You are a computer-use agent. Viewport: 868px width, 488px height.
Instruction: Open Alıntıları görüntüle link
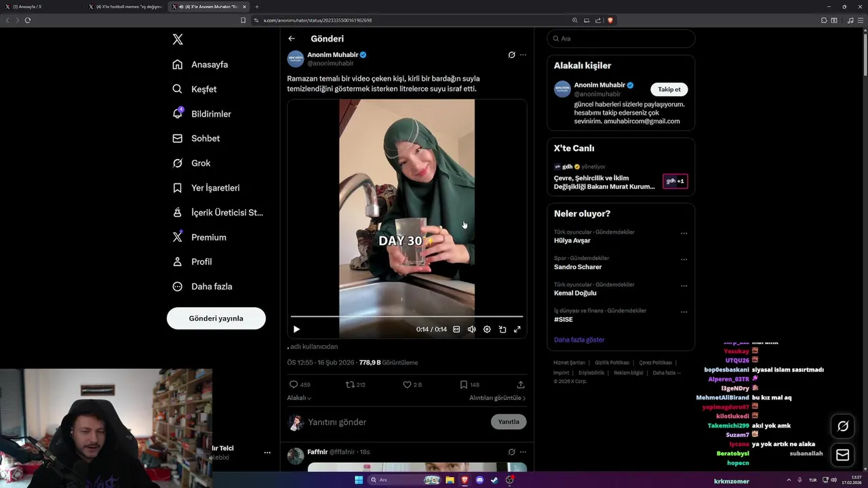pyautogui.click(x=498, y=398)
